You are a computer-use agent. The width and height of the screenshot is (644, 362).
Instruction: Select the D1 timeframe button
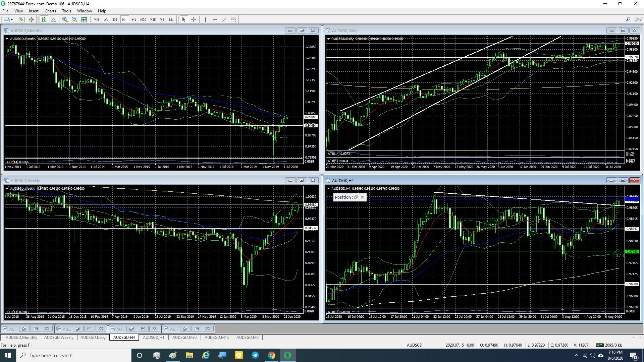[115, 19]
